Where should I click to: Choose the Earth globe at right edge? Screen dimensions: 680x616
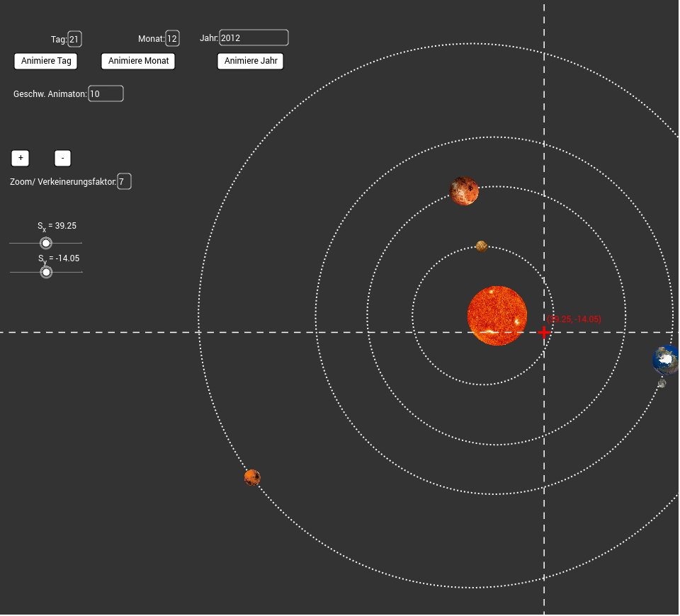[666, 360]
